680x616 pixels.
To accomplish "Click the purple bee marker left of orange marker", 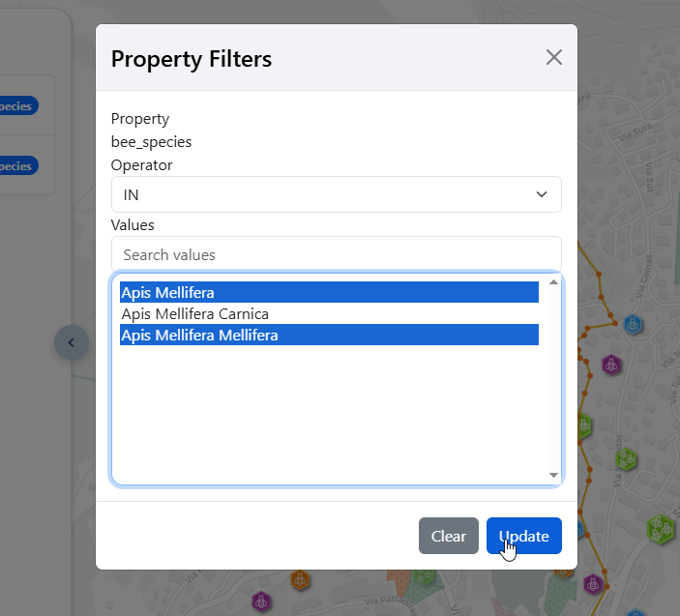I will [260, 601].
